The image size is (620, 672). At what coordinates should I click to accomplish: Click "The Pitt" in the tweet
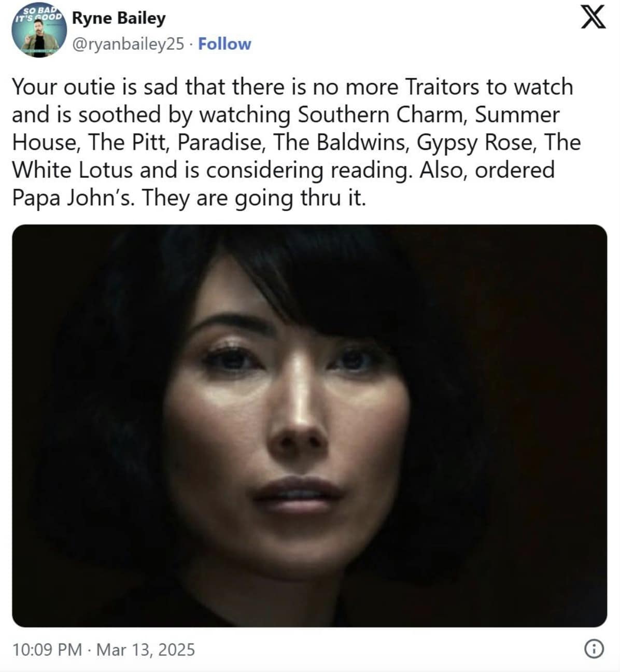128,143
